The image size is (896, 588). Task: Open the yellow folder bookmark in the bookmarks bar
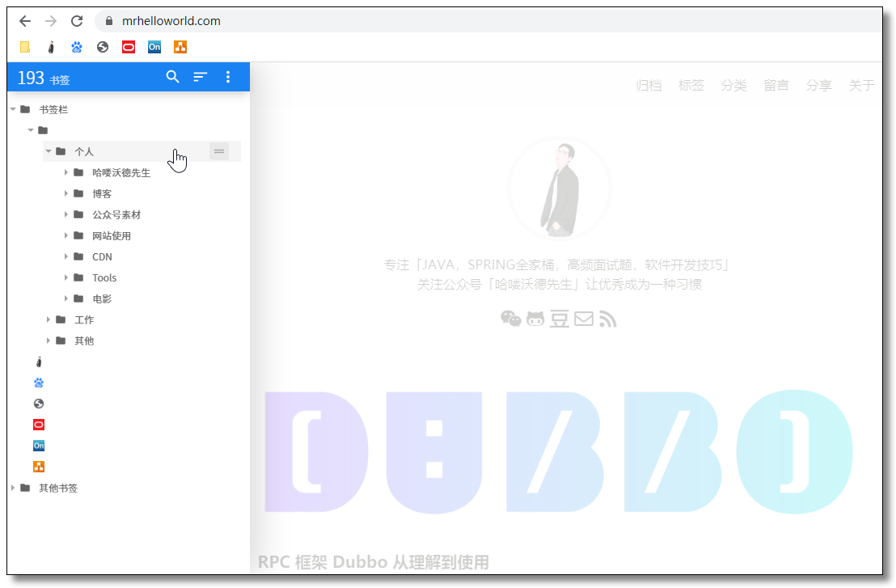25,47
